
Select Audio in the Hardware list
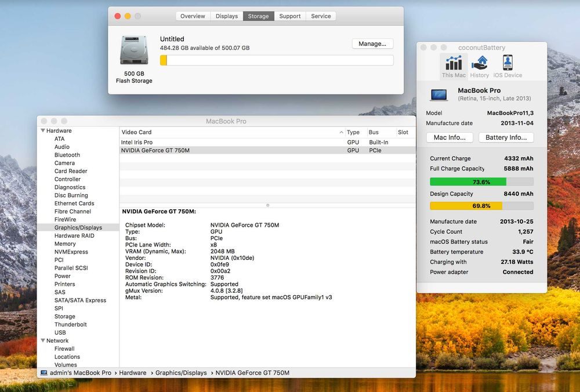[62, 147]
